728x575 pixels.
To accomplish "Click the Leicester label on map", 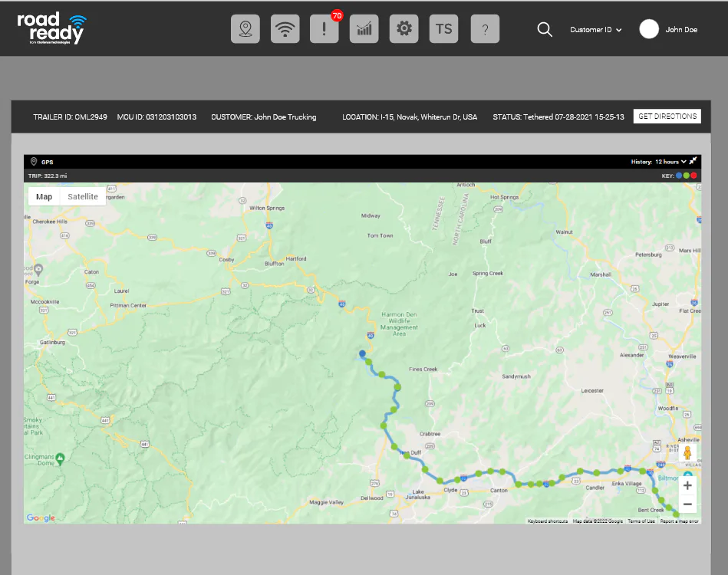I will click(x=592, y=391).
